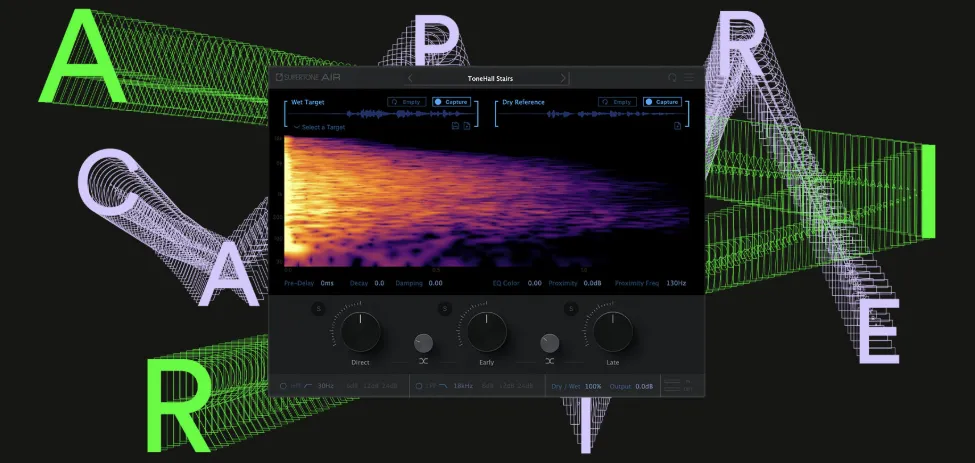Go to the next preset with right arrow
This screenshot has width=975, height=463.
click(563, 78)
